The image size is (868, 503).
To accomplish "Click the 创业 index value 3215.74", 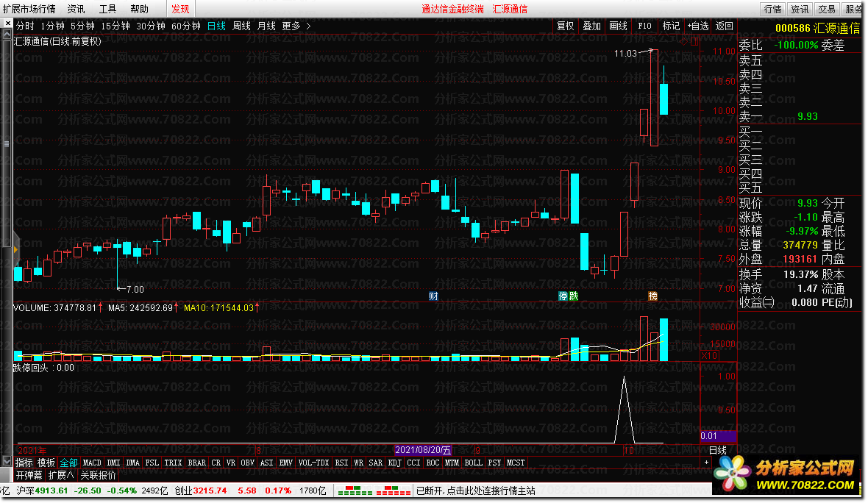I will tap(210, 490).
